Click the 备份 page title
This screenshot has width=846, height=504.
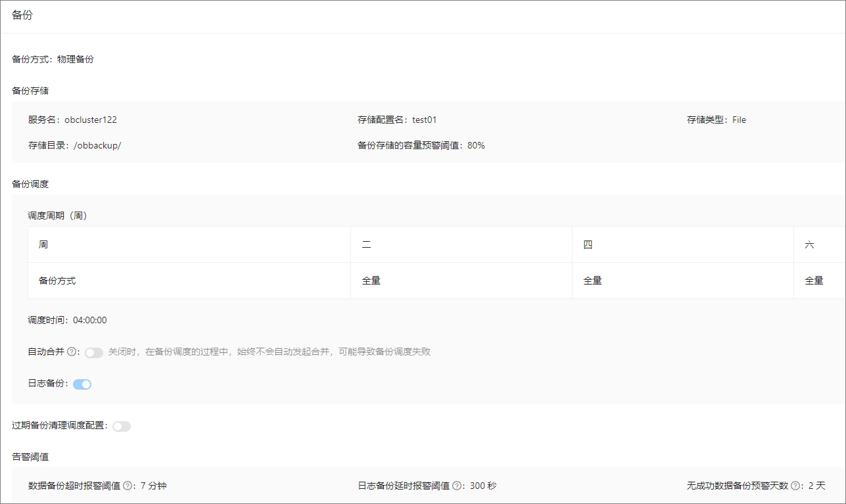[x=22, y=16]
